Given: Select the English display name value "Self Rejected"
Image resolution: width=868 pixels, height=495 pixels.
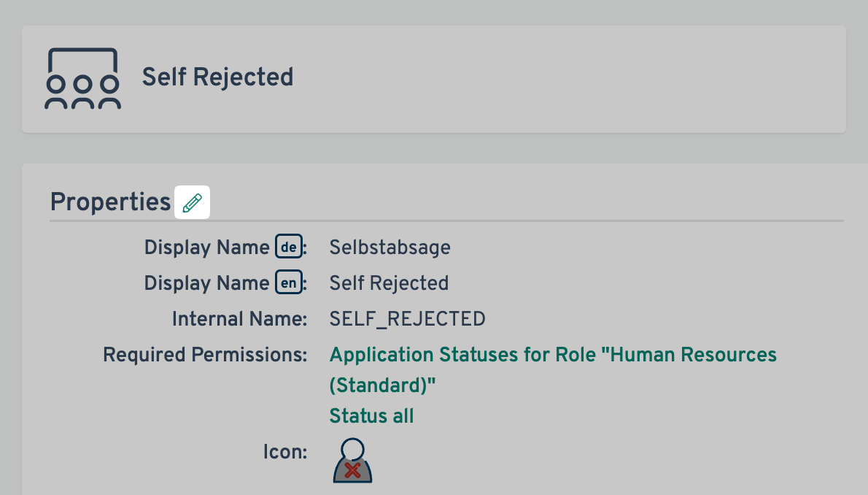Looking at the screenshot, I should (389, 283).
